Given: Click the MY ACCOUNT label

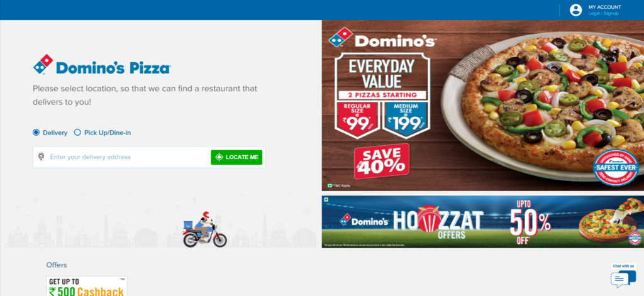Looking at the screenshot, I should click(604, 7).
